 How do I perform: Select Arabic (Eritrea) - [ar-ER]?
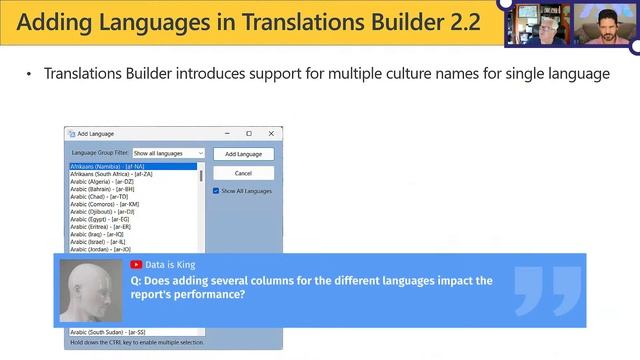point(133,227)
